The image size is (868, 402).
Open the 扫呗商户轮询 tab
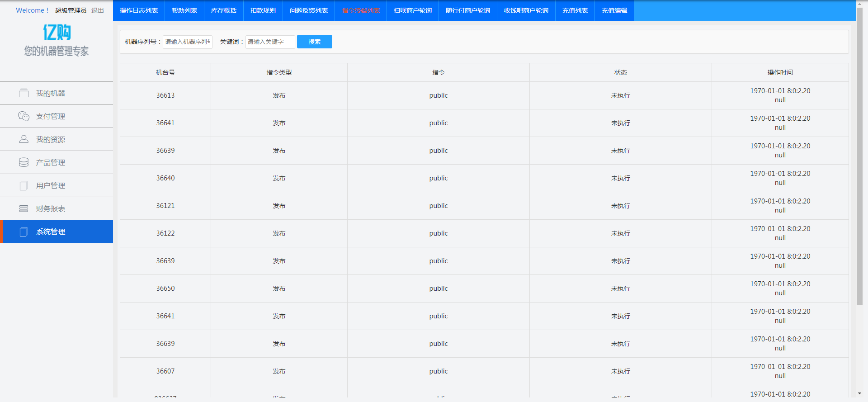tap(413, 10)
